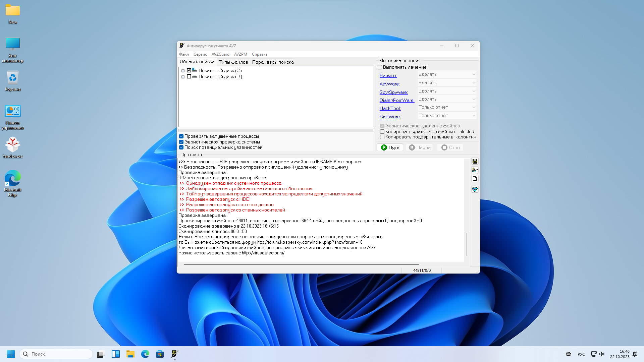Check the Локальный диск (D:) checkbox
644x362 pixels.
(x=189, y=76)
